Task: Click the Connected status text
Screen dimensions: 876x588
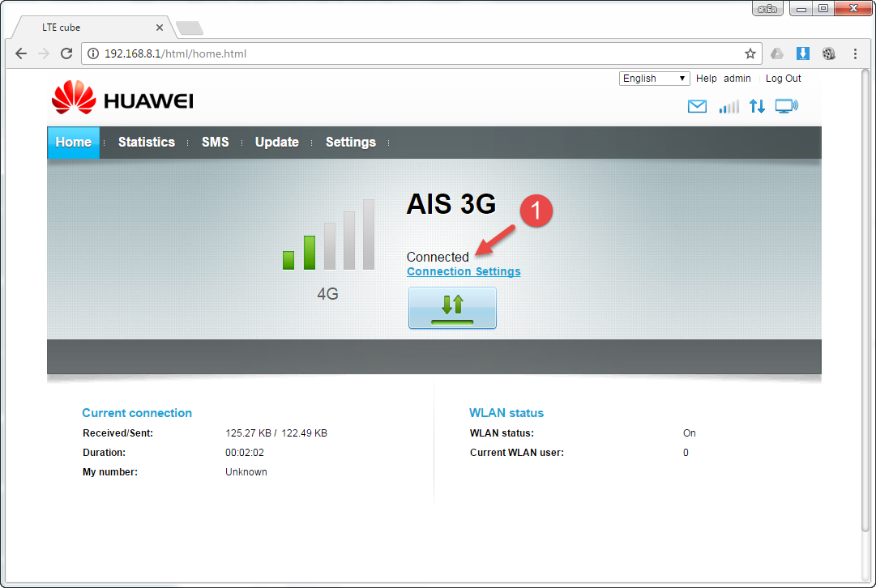Action: pyautogui.click(x=438, y=257)
